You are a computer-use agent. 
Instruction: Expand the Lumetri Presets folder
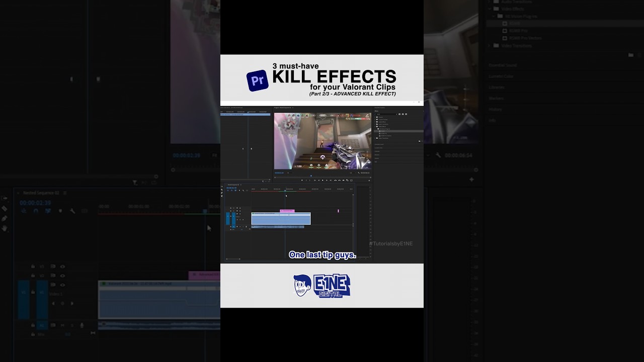pyautogui.click(x=375, y=120)
